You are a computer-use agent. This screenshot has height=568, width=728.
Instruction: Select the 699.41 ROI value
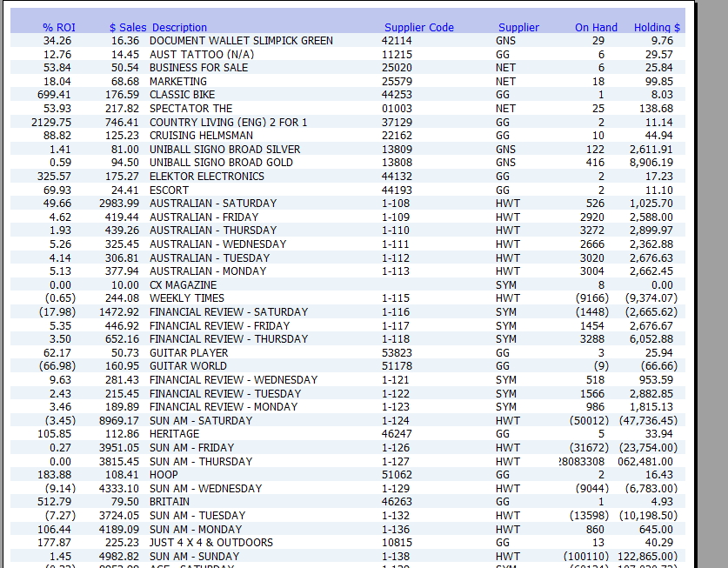[x=54, y=95]
